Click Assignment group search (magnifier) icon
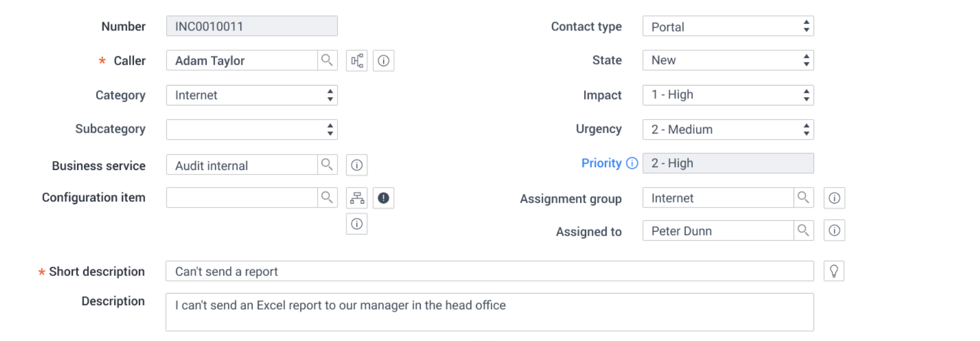Viewport: 980px width, 341px height. tap(804, 198)
